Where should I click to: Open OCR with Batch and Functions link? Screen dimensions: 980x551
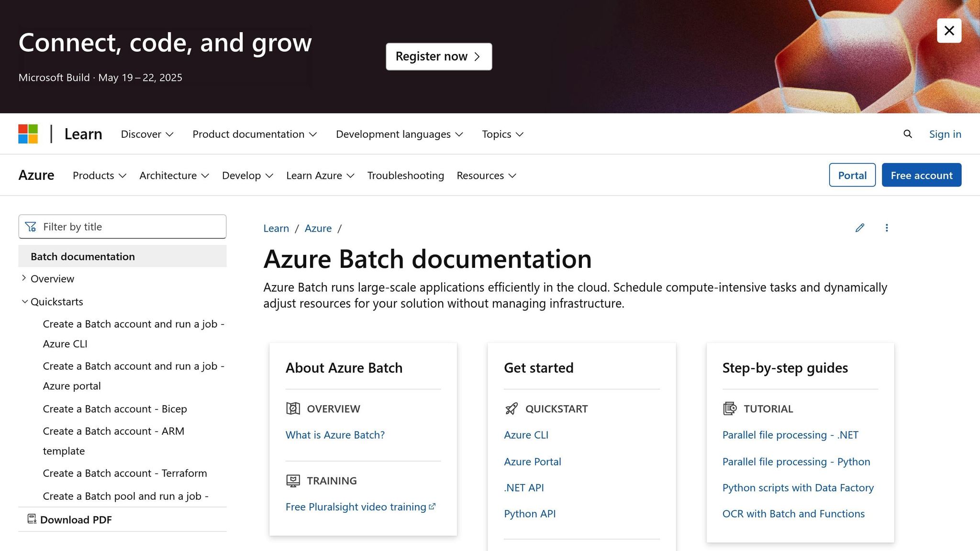(x=793, y=514)
